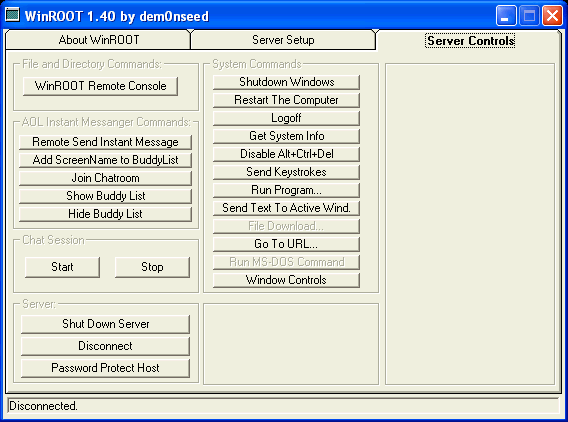
Task: Click the Join Chatroom button
Action: coord(105,178)
